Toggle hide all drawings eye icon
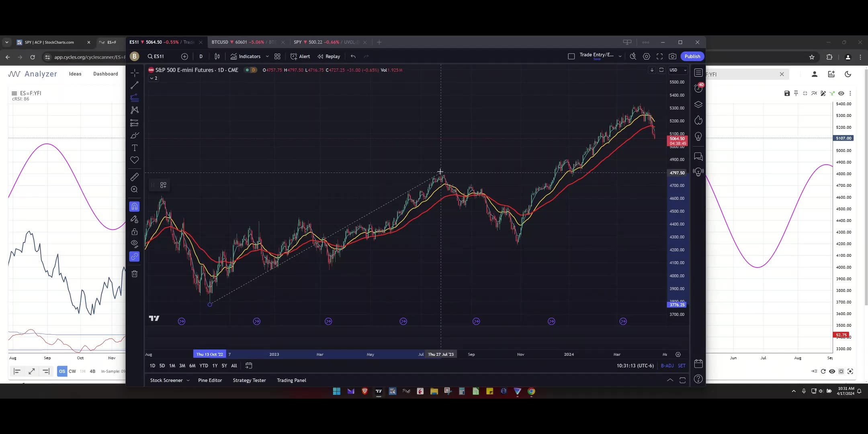The height and width of the screenshot is (434, 868). point(135,244)
